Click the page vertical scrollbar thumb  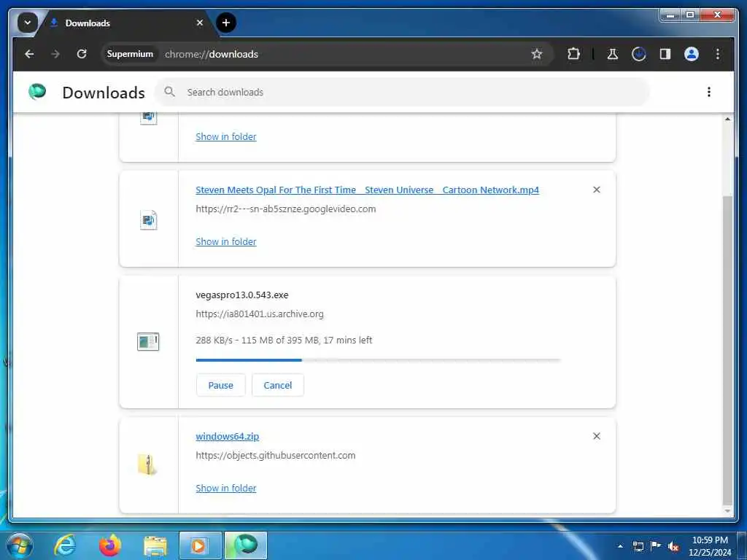(727, 350)
